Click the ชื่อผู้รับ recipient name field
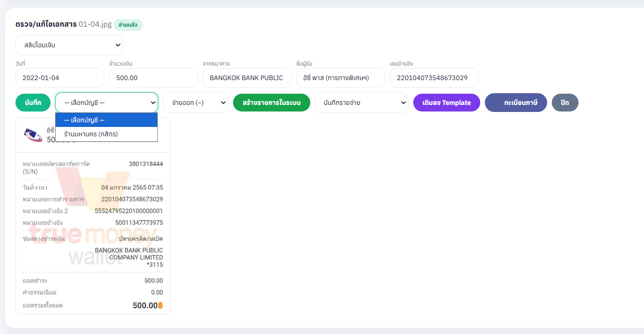 (x=341, y=78)
